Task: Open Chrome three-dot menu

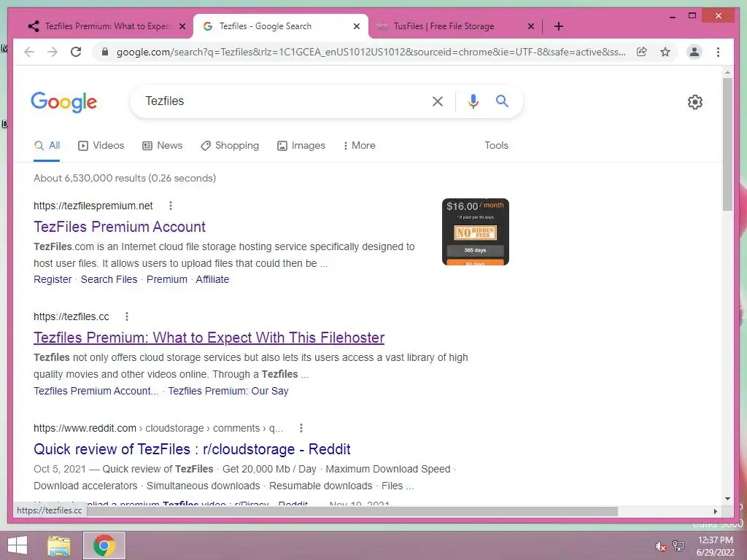Action: (x=718, y=52)
